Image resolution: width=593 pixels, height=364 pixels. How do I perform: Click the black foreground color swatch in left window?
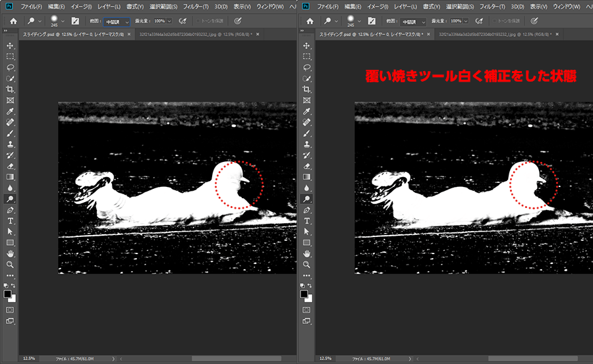coord(7,294)
